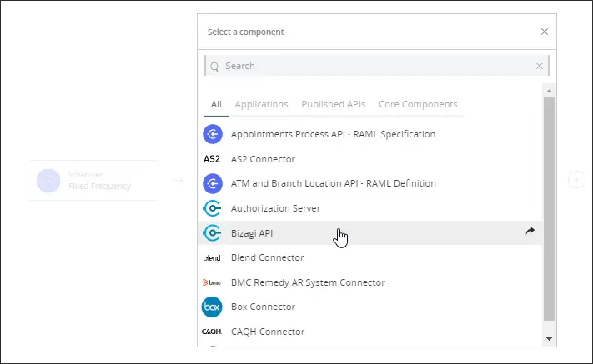
Task: Click the blend logo icon
Action: pos(212,258)
